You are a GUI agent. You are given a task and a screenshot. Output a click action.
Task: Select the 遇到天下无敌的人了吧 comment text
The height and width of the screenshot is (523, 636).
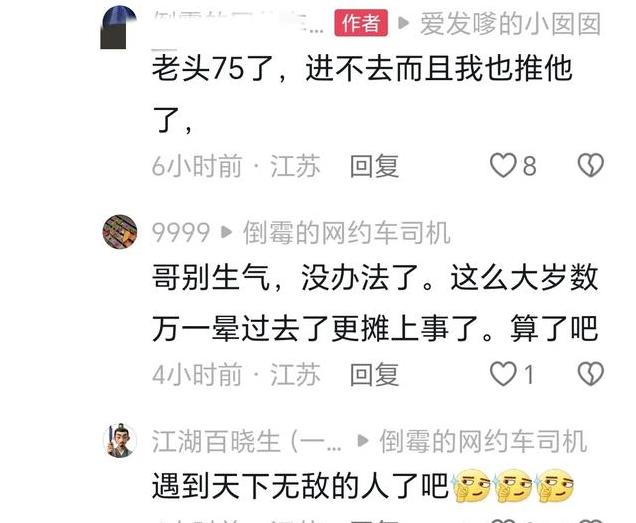pos(301,486)
